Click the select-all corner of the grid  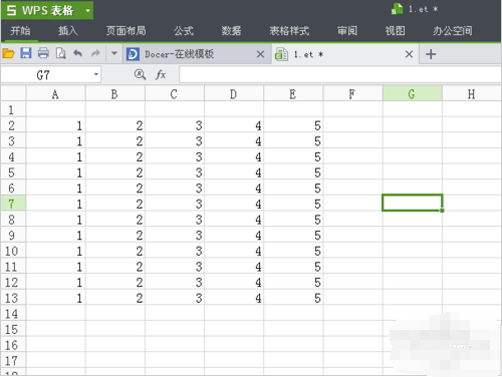[13, 94]
